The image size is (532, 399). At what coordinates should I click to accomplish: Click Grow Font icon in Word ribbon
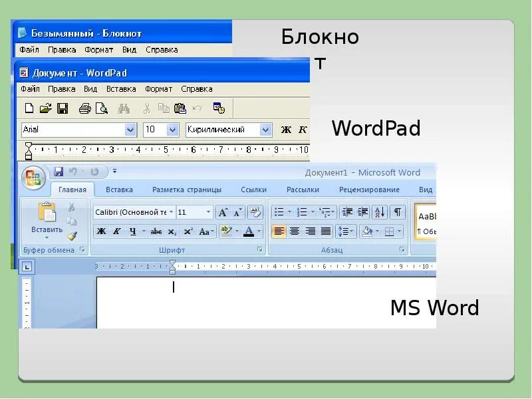[223, 212]
